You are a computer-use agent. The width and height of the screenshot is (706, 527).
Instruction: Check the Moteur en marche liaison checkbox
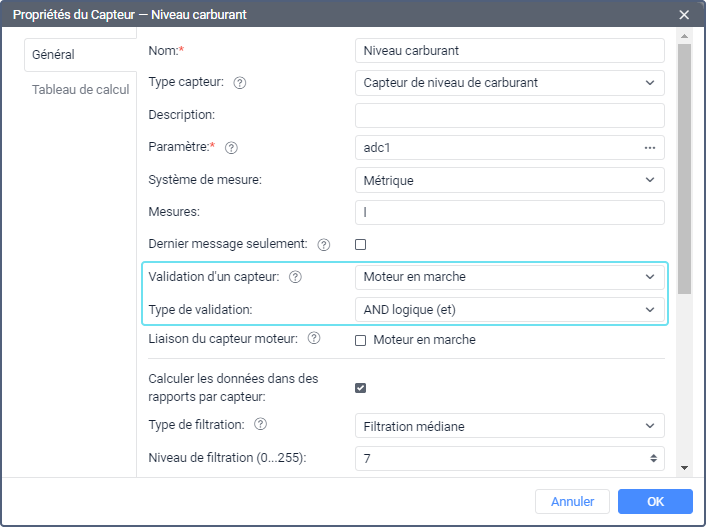tap(361, 340)
